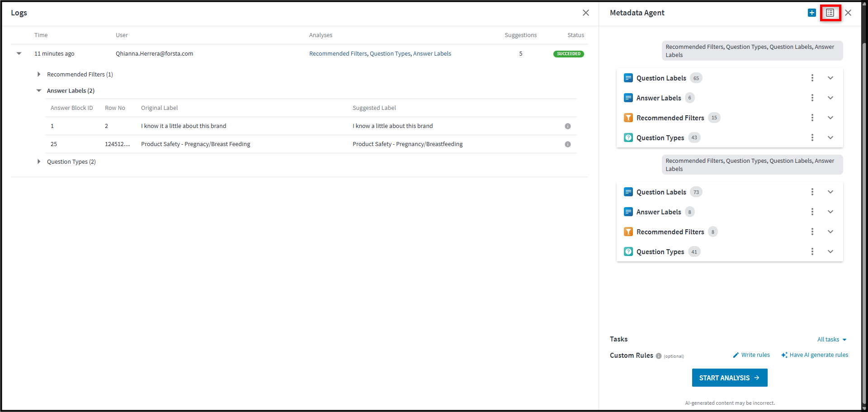Click the Custom Rules info icon
Image resolution: width=868 pixels, height=412 pixels.
[x=659, y=356]
